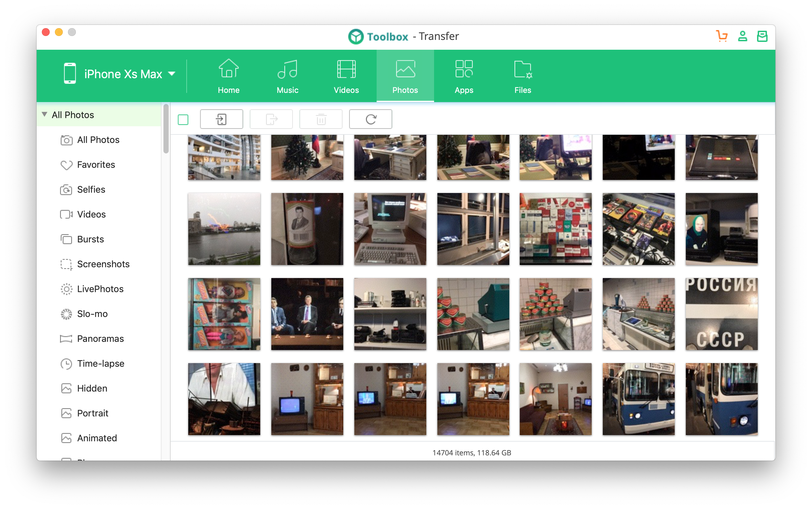Image resolution: width=812 pixels, height=509 pixels.
Task: Select the РОССИЯ СССР sign photo
Action: click(x=721, y=314)
